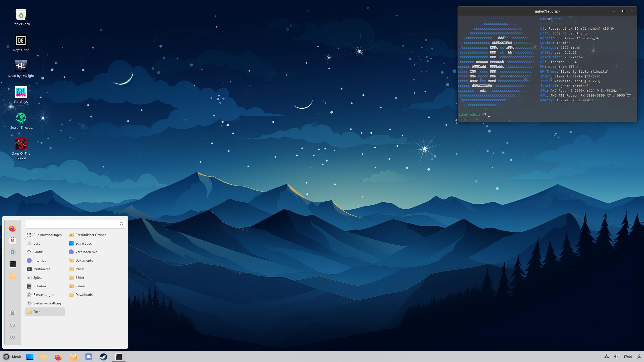The height and width of the screenshot is (362, 644).
Task: Open the Papierkorb trash icon
Action: 21,15
